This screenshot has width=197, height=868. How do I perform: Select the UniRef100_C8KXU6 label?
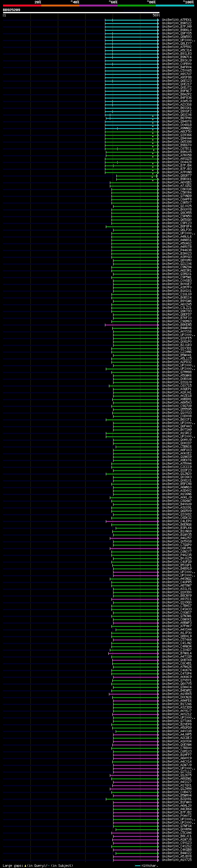pos(176,189)
